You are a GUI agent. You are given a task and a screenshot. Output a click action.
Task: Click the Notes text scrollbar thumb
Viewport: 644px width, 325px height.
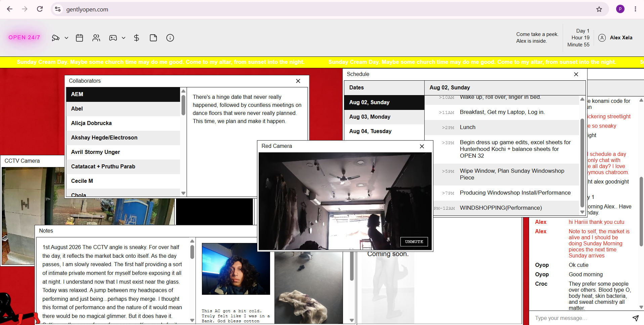click(x=192, y=252)
